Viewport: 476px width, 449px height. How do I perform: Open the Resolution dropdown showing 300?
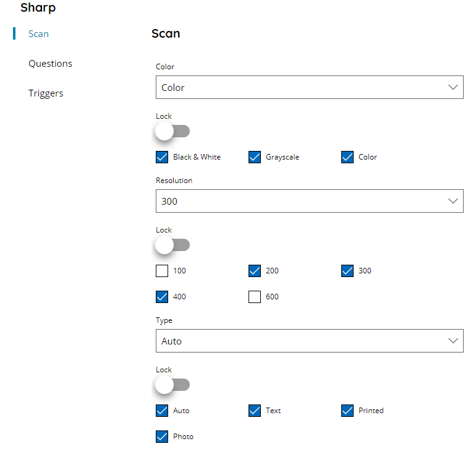click(x=309, y=201)
